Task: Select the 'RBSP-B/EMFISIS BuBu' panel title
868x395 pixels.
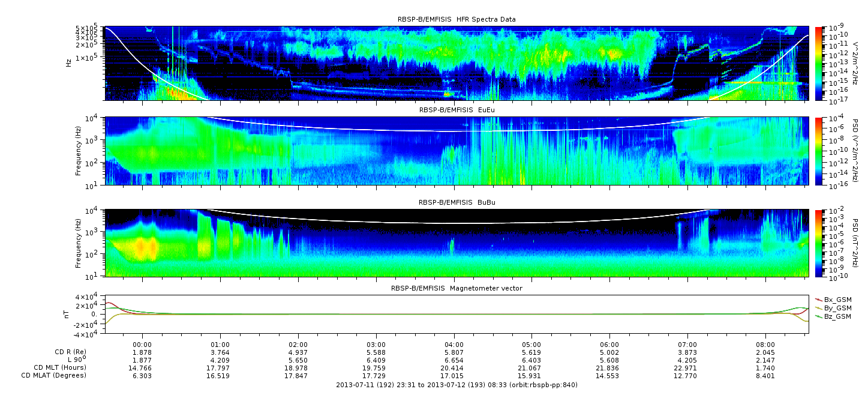Action: pos(456,203)
